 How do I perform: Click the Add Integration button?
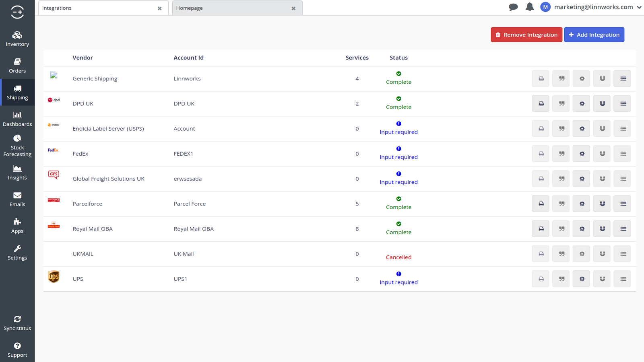pos(594,35)
